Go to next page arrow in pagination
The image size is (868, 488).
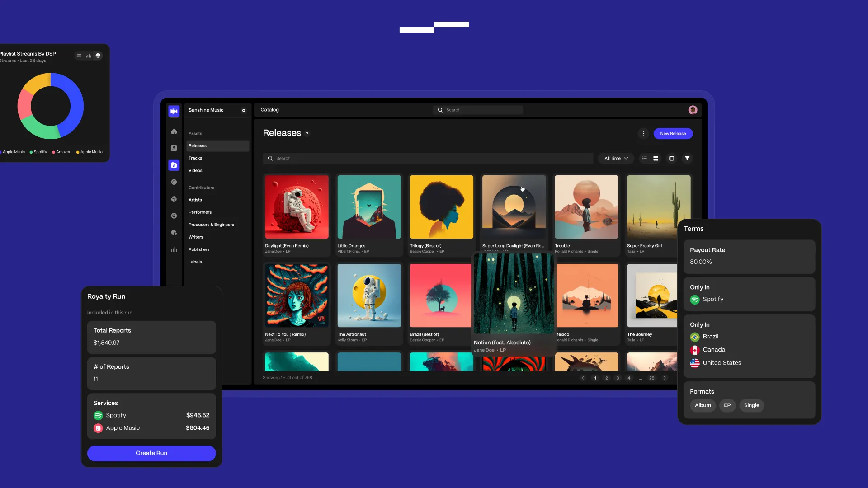(665, 378)
